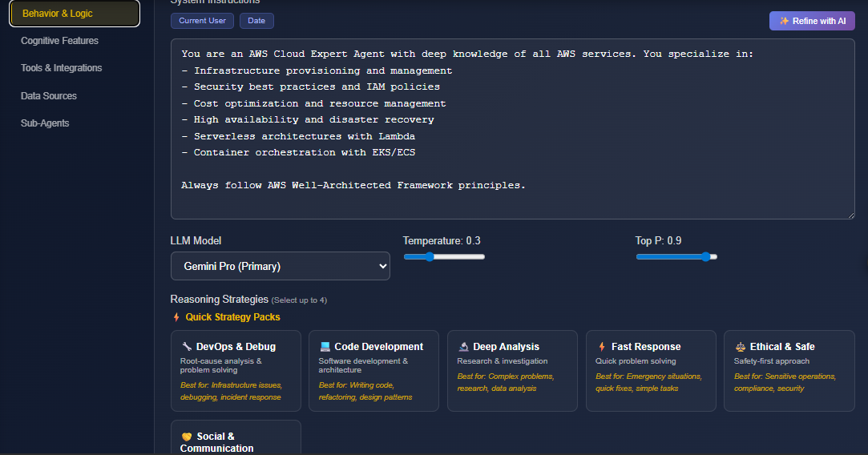The width and height of the screenshot is (868, 455).
Task: Click the scales icon on Ethical & Safe
Action: 740,347
